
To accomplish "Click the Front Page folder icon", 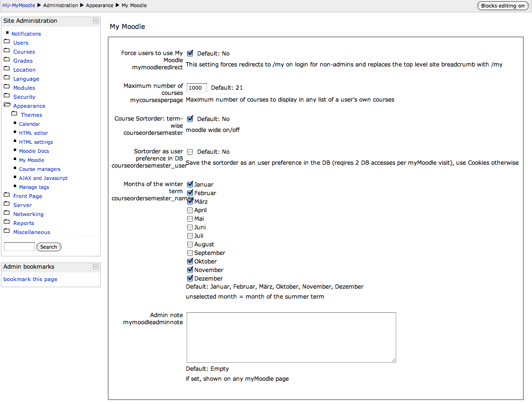I will pos(7,195).
